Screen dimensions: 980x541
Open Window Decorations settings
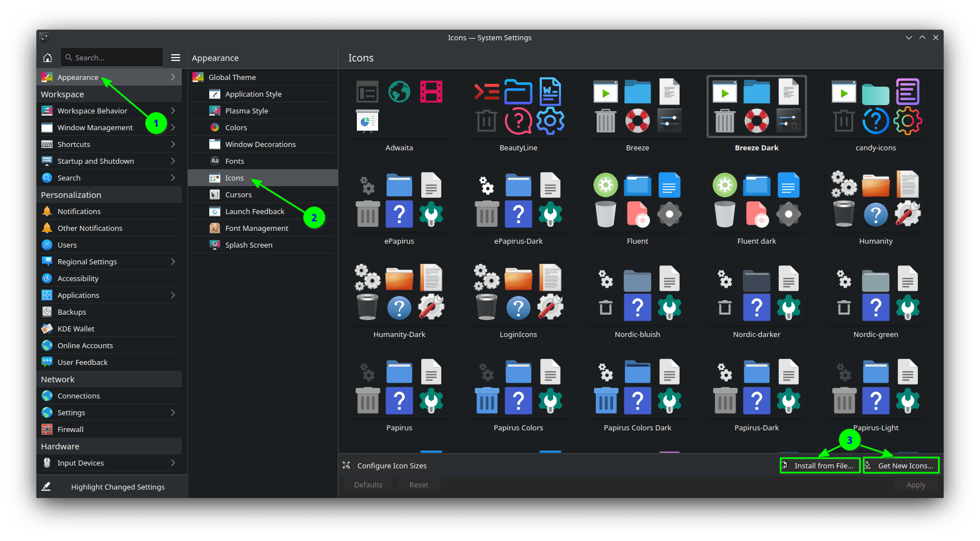coord(260,144)
